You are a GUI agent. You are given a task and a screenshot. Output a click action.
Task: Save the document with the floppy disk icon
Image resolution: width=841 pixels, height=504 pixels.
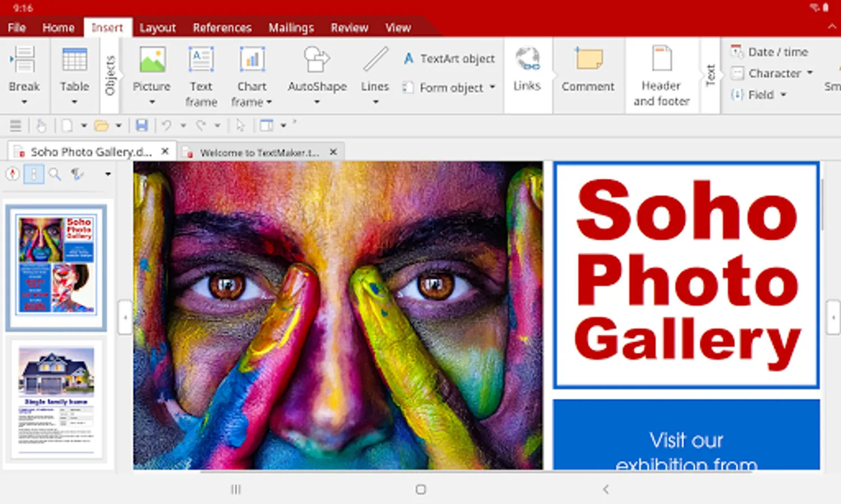[142, 125]
